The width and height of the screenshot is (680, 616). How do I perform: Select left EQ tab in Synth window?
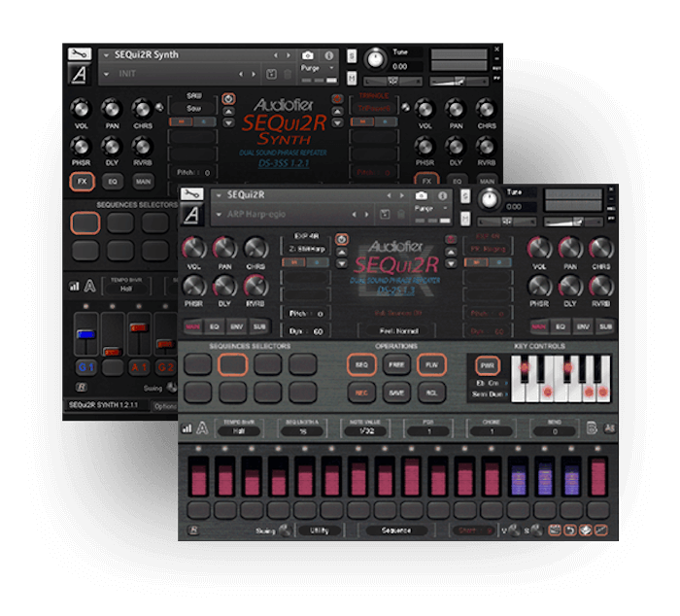point(113,182)
